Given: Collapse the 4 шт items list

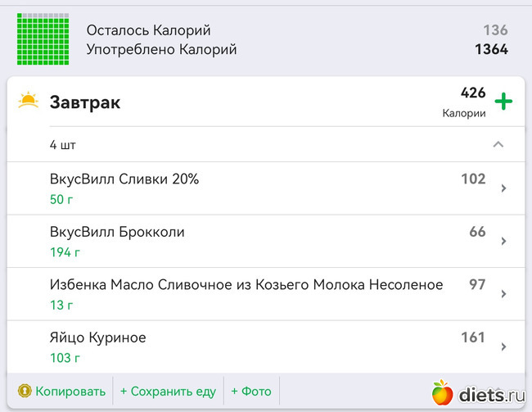Looking at the screenshot, I should pos(498,145).
